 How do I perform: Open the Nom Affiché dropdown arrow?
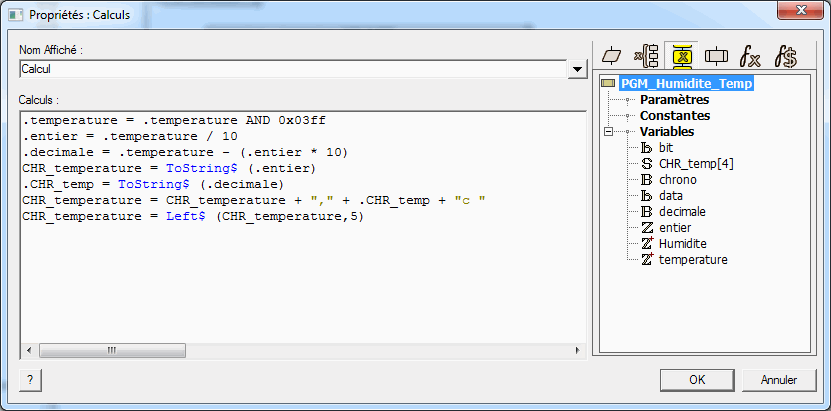tap(577, 69)
